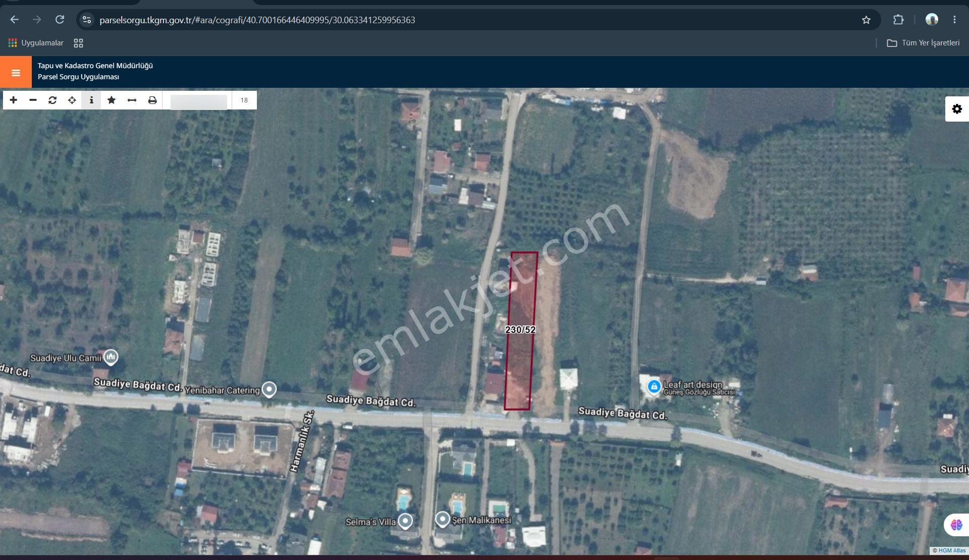Screen dimensions: 969x560
Task: Click the browser back arrow
Action: [x=15, y=20]
